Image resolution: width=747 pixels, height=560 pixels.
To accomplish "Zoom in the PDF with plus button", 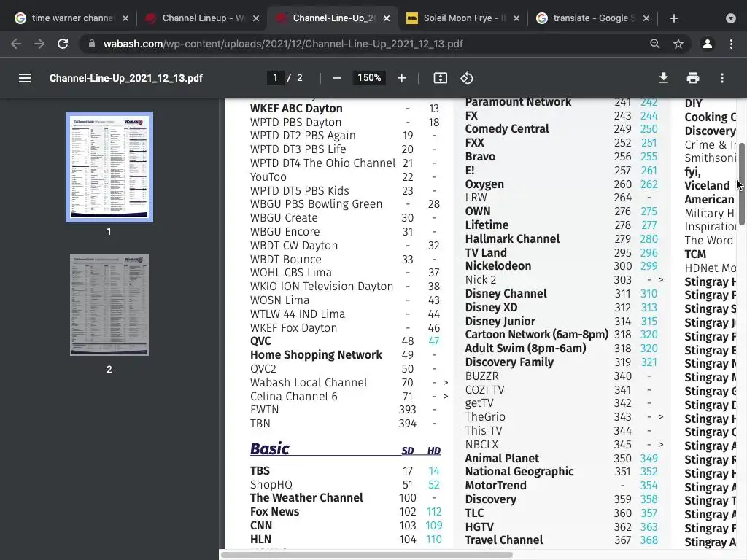I will pyautogui.click(x=402, y=78).
